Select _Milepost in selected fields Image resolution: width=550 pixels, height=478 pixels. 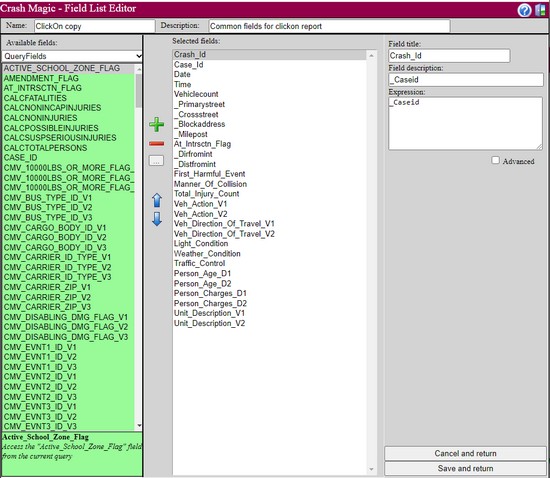click(x=269, y=134)
